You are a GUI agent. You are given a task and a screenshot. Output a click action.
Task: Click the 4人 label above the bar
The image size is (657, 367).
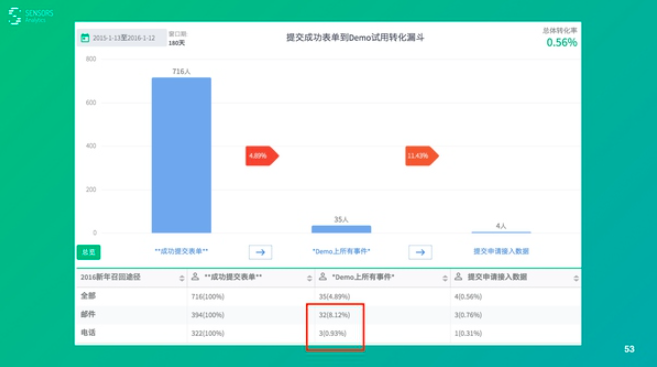click(501, 226)
